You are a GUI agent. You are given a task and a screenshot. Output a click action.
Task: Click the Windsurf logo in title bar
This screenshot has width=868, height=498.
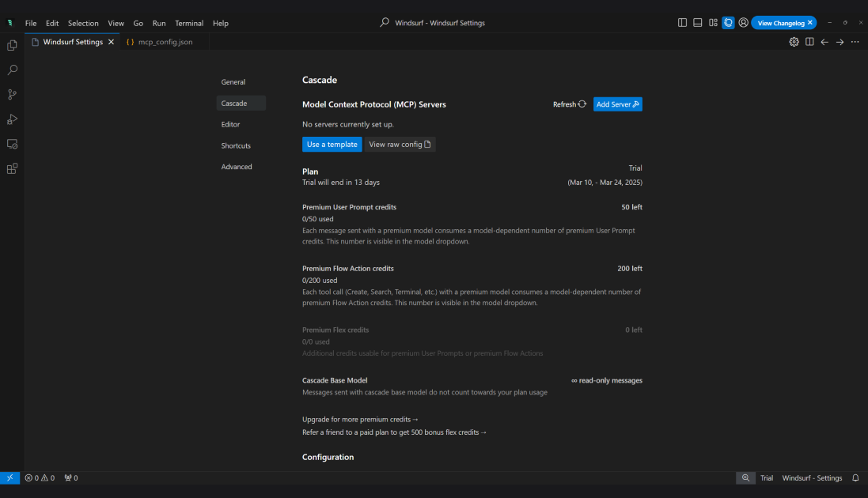coord(10,23)
